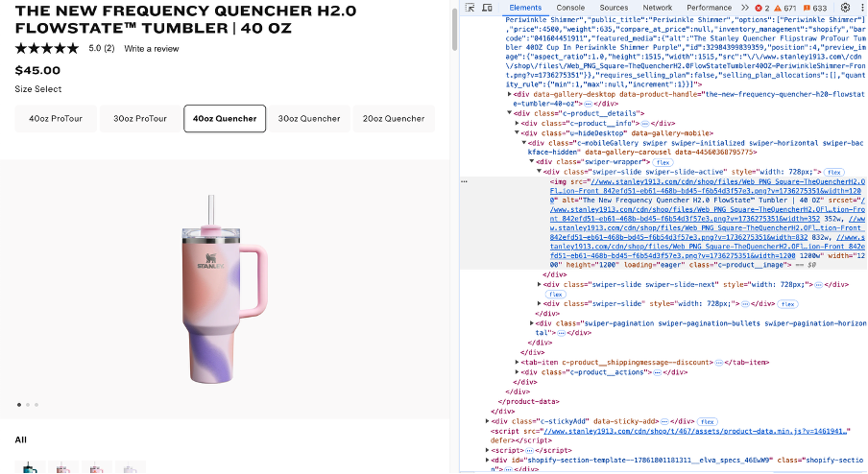Open the product-data.min.js script link
This screenshot has height=474, width=868.
click(x=696, y=432)
